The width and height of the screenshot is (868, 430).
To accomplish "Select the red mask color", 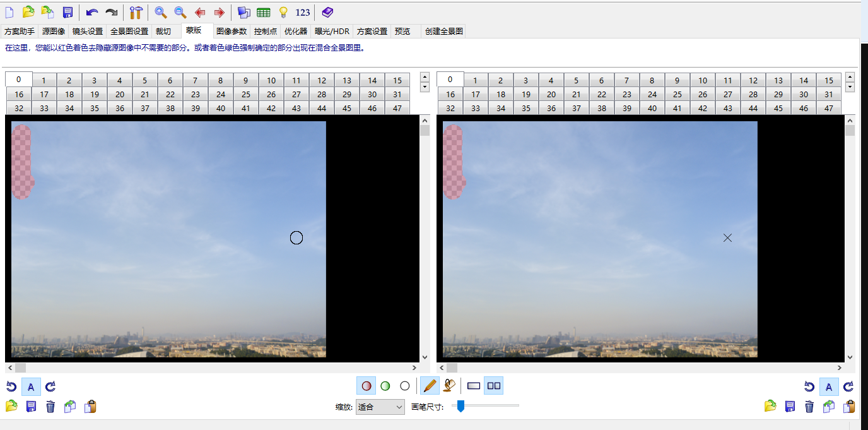I will click(367, 386).
